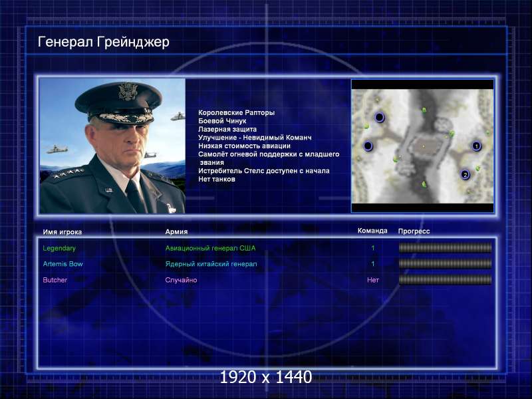Click 'Авиационный генерал США' army label
This screenshot has width=532, height=399.
[x=210, y=248]
